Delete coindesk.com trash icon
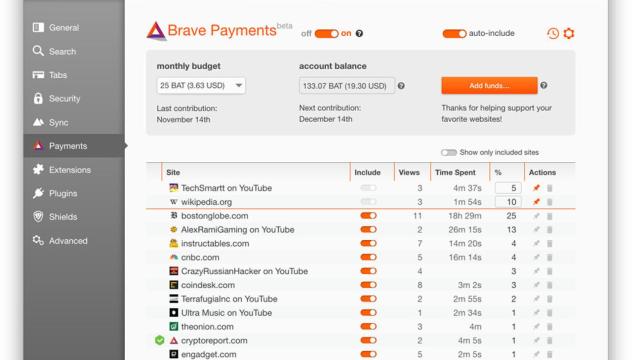 [x=550, y=285]
